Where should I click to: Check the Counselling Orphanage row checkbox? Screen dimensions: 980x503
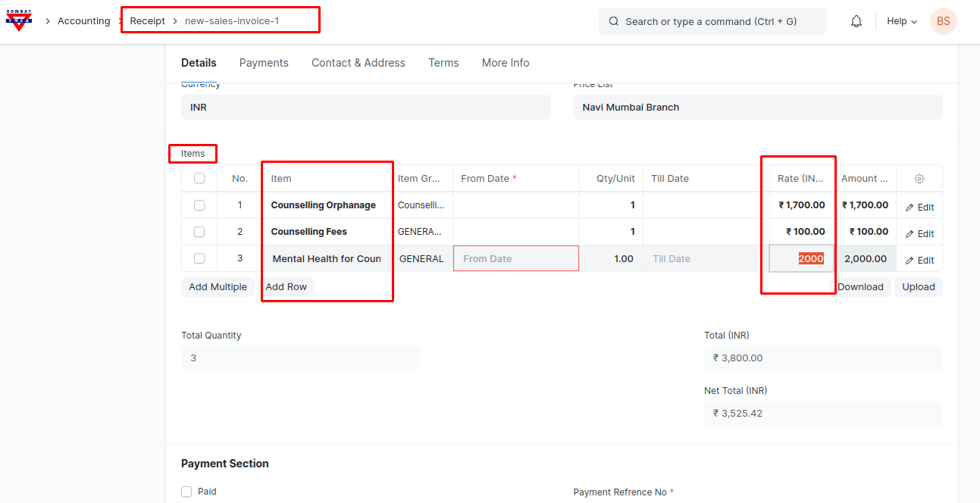coord(199,205)
